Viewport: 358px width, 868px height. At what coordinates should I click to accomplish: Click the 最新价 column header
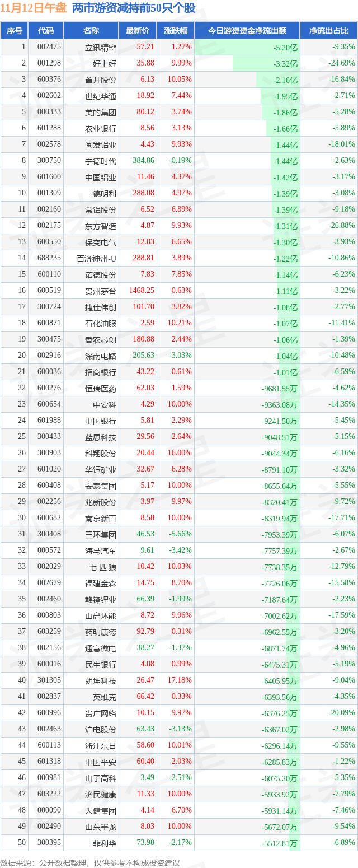coord(138,31)
